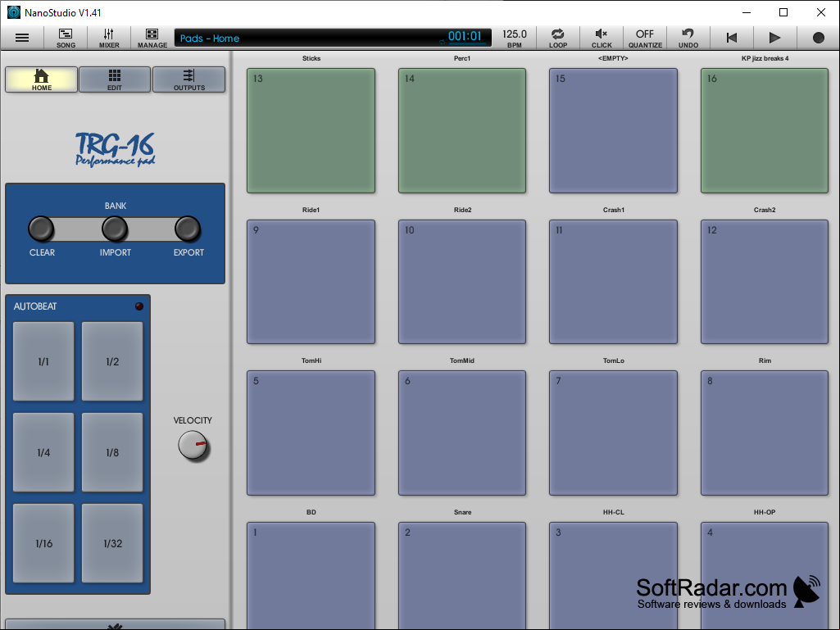Image resolution: width=840 pixels, height=630 pixels.
Task: Select the 1/32 autobeat pad
Action: point(112,543)
